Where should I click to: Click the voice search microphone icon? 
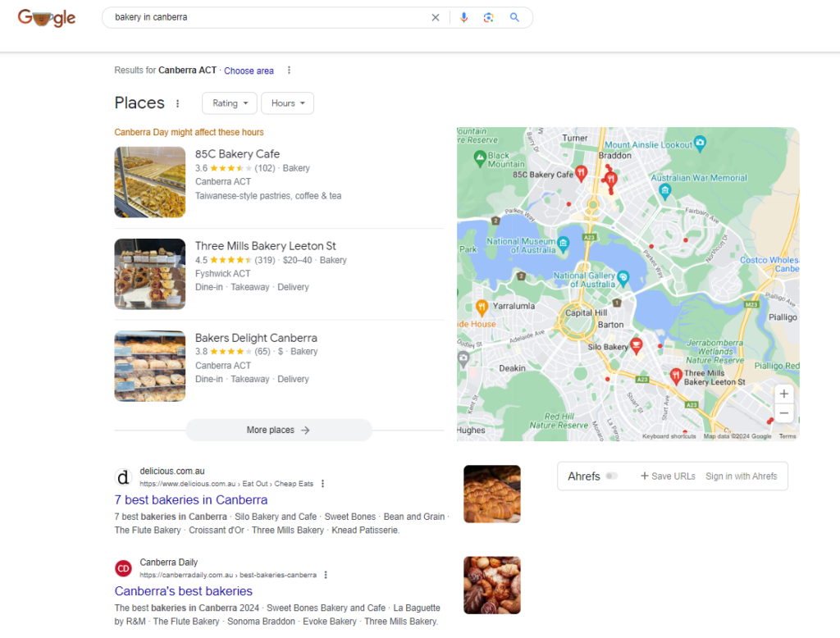(x=463, y=17)
